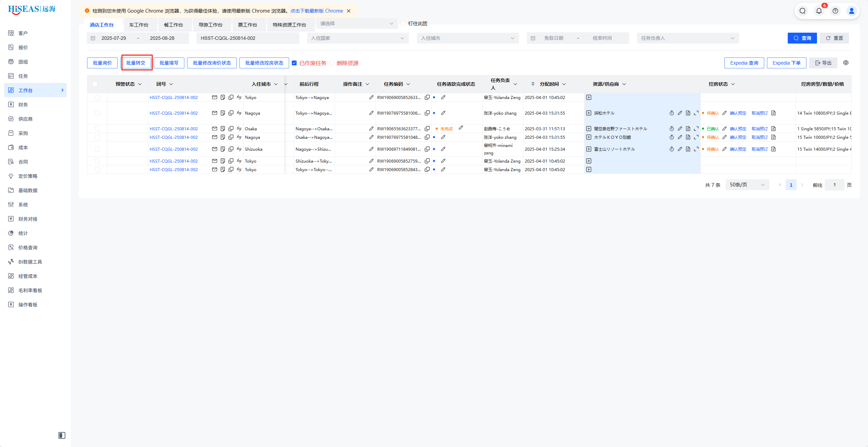This screenshot has height=447, width=868.
Task: Switch to the 车工作台 tab
Action: pos(139,25)
